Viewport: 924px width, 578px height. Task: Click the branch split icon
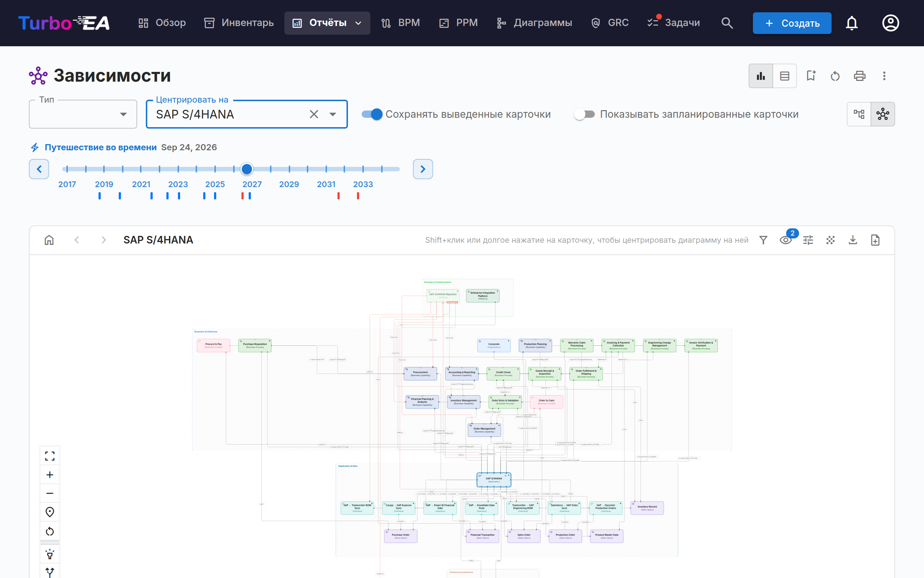(50, 572)
